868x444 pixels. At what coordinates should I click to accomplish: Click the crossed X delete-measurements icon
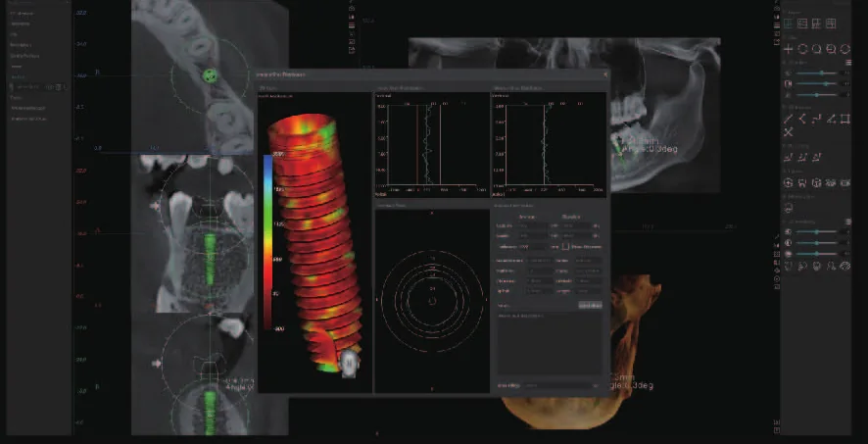coord(789,131)
